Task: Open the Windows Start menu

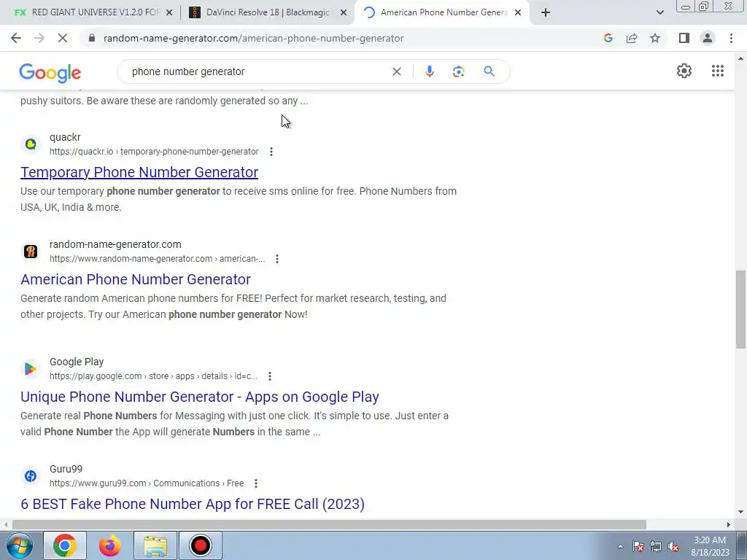Action: coord(18,545)
